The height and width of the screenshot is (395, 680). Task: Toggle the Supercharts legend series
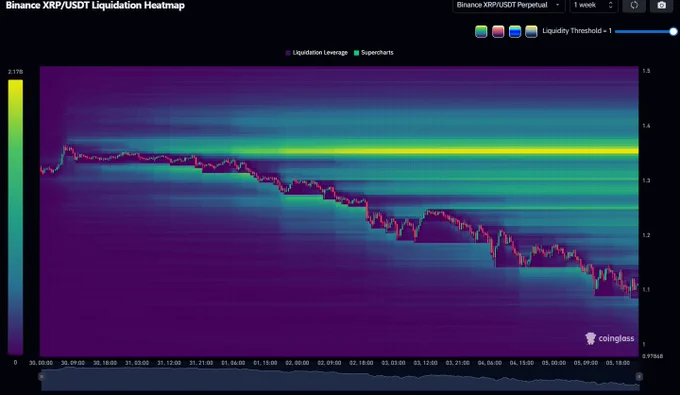(374, 52)
